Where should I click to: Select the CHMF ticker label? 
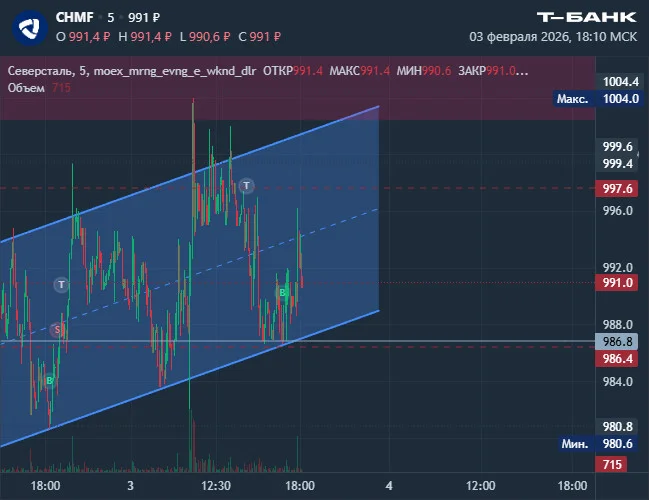click(75, 17)
